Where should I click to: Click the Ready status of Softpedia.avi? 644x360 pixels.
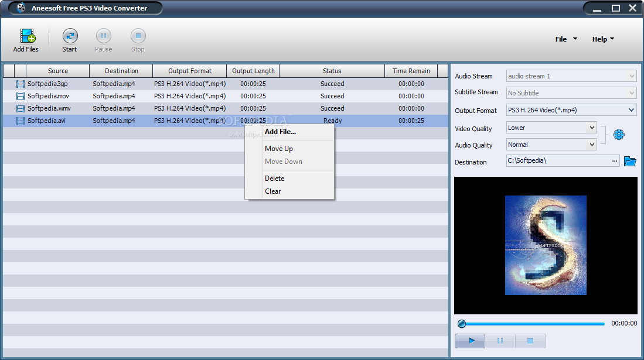point(332,121)
